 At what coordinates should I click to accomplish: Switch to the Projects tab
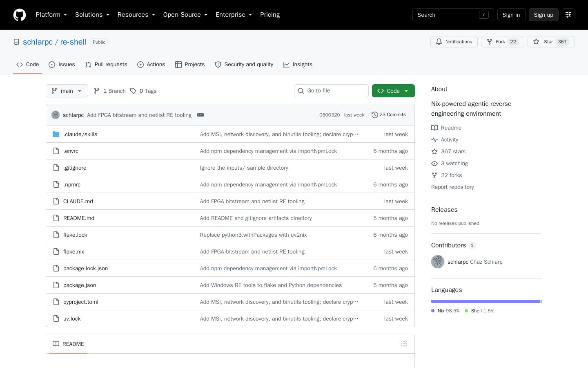190,65
